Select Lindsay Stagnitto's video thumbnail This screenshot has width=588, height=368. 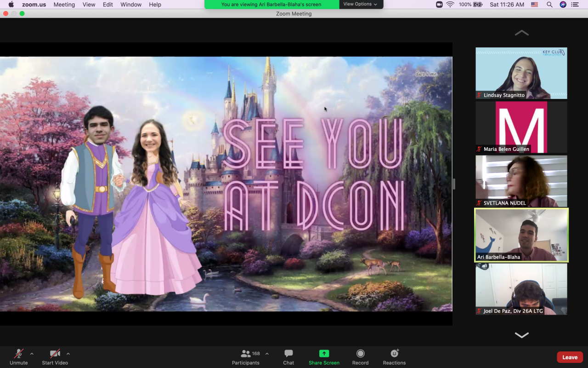click(521, 73)
